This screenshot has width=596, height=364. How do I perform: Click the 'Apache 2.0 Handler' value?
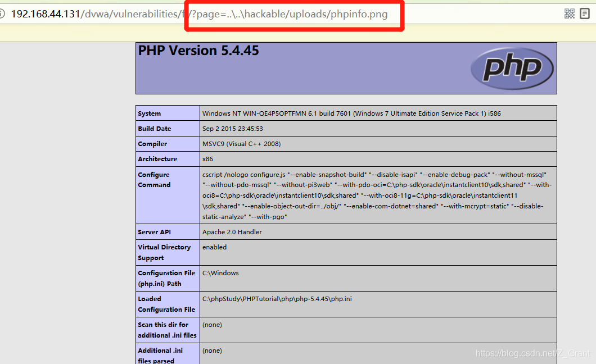232,232
